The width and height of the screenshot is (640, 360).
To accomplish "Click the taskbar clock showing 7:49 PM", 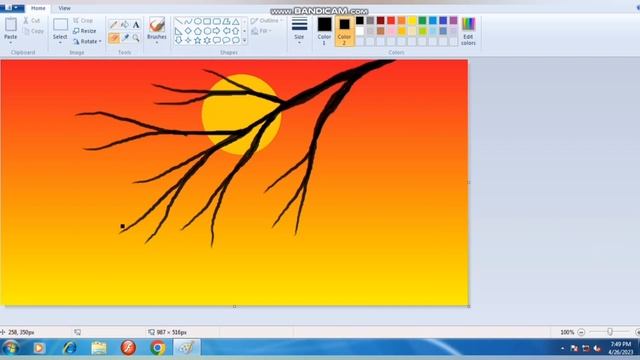I will coord(620,348).
